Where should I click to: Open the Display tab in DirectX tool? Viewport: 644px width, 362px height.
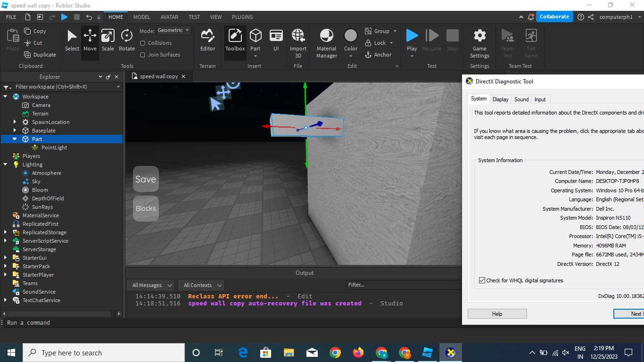pyautogui.click(x=500, y=99)
